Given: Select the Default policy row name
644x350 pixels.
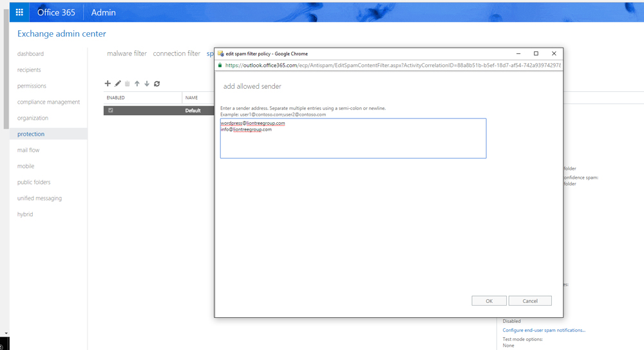Looking at the screenshot, I should point(193,111).
